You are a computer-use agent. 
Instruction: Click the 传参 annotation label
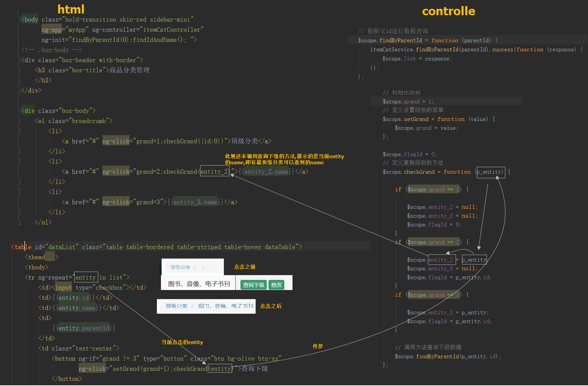click(x=318, y=346)
